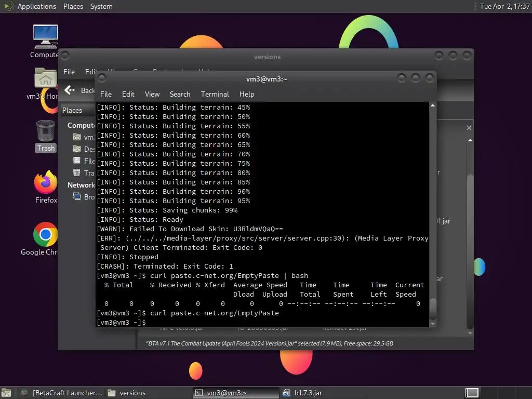Image resolution: width=532 pixels, height=399 pixels.
Task: Click the Network heading in Places sidebar
Action: pyautogui.click(x=81, y=185)
